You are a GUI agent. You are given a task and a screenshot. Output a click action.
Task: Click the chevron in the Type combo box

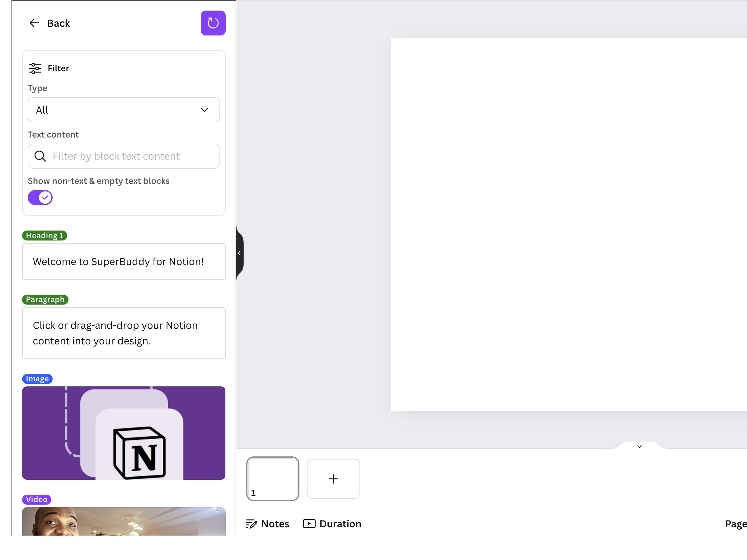[x=204, y=110]
